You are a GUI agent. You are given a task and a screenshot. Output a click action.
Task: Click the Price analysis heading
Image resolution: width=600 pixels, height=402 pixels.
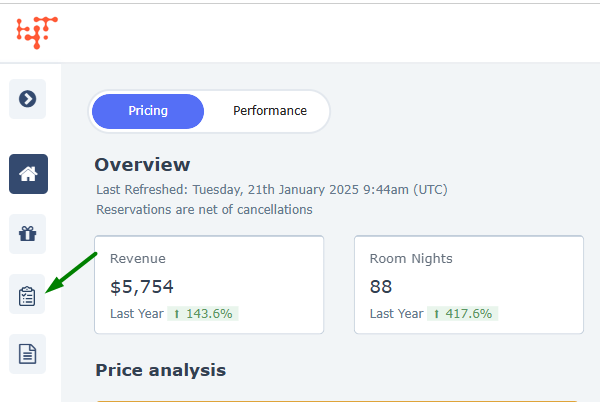[160, 370]
